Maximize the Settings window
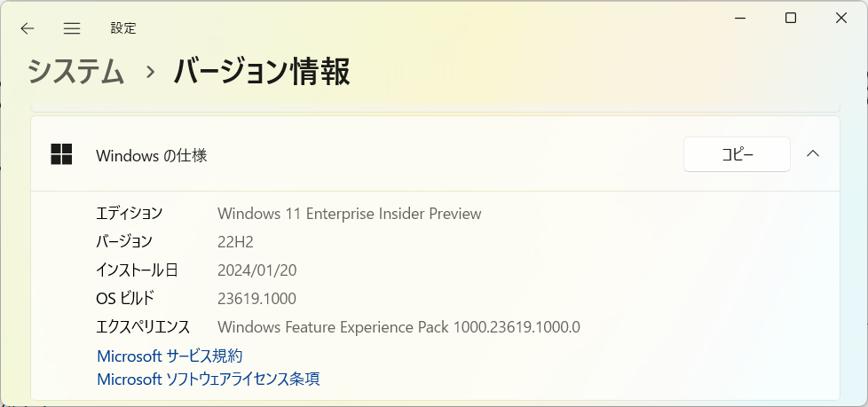The image size is (868, 407). [x=791, y=19]
